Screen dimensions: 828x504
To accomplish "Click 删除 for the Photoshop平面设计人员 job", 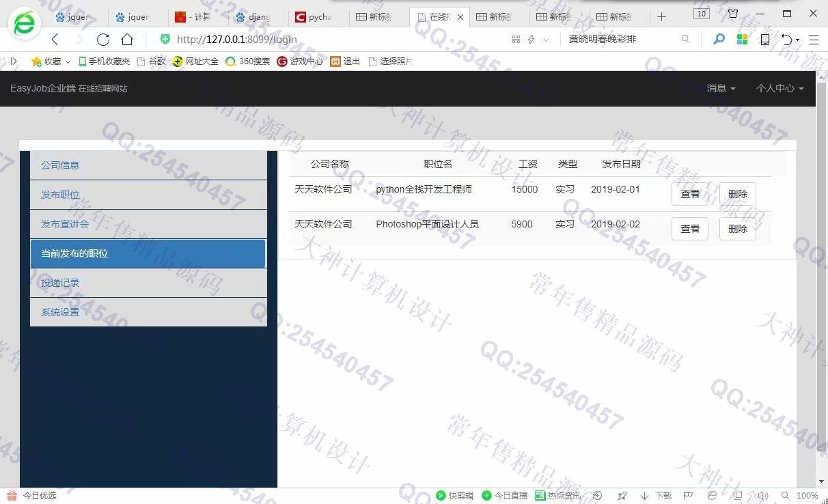I will [737, 229].
